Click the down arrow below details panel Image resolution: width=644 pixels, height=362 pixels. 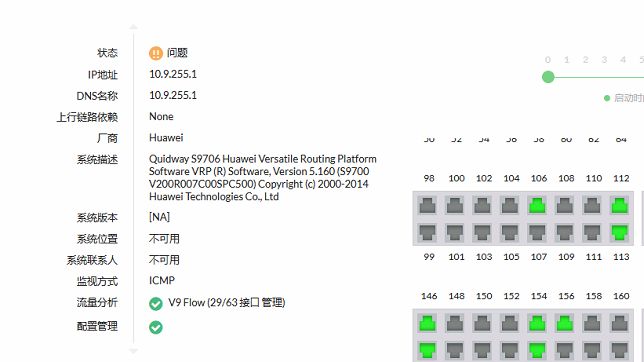[x=133, y=351]
